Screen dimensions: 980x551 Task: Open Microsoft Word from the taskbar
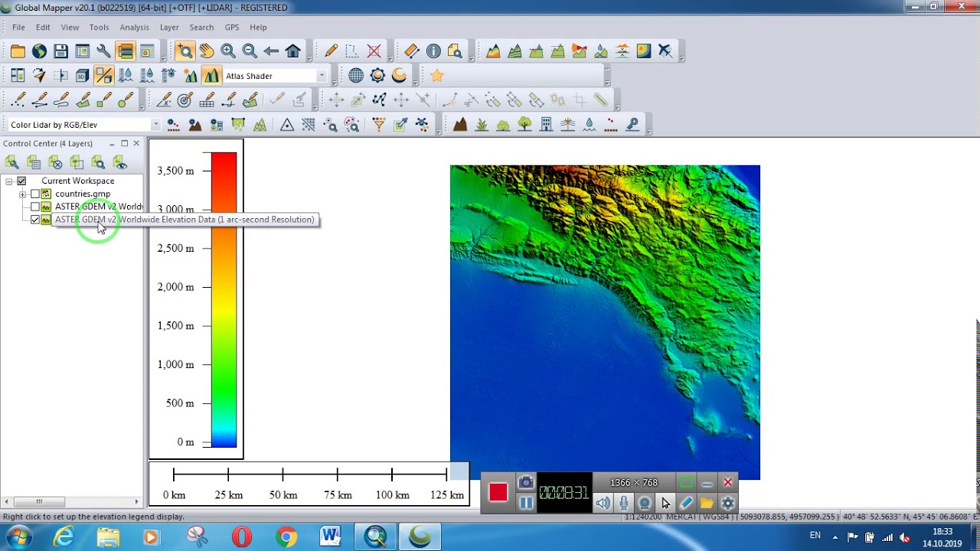331,537
